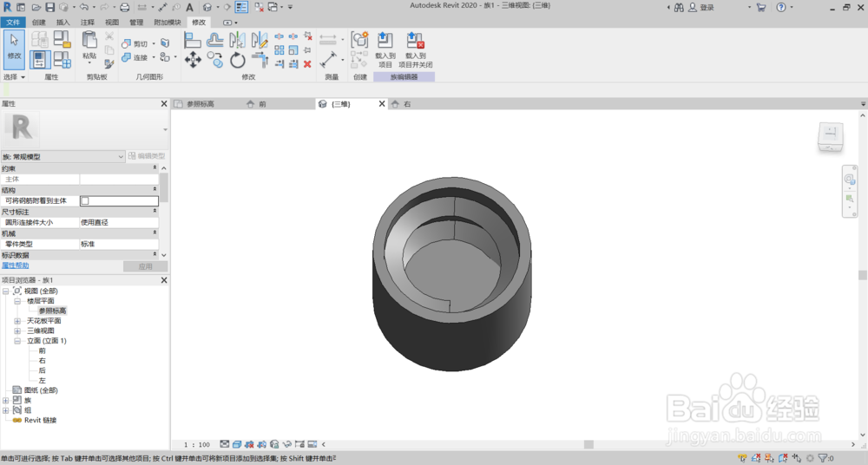
Task: Open default 3D view from quick access toolbar
Action: 207,7
